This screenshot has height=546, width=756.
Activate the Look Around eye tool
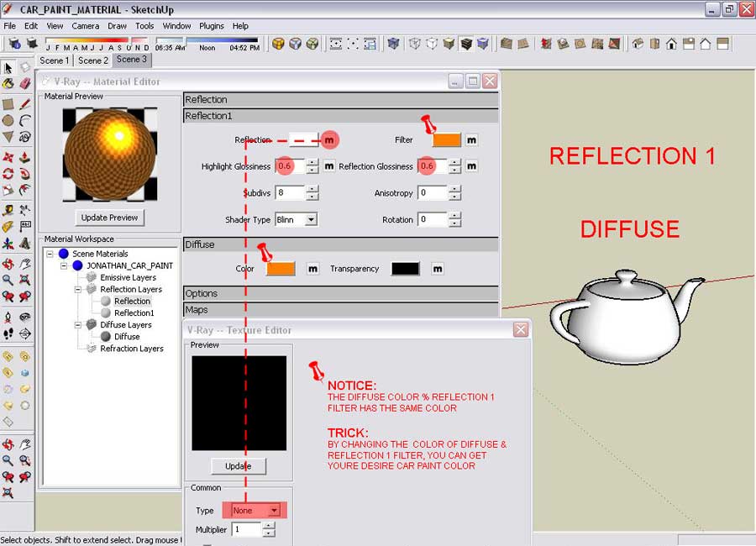click(x=25, y=317)
